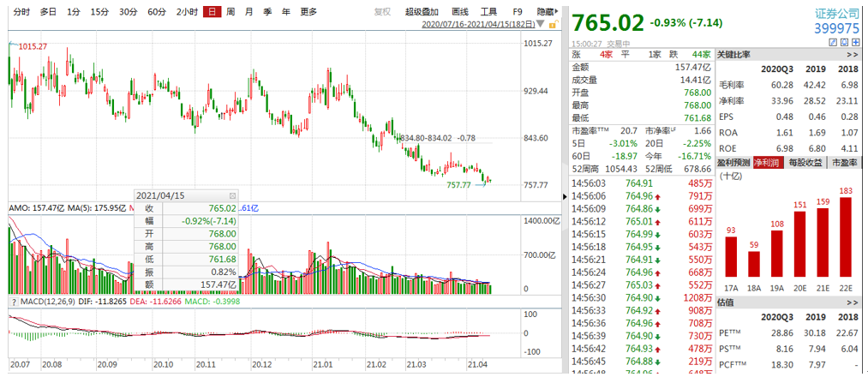Select the 2小时 period
868x383 pixels.
click(x=187, y=12)
